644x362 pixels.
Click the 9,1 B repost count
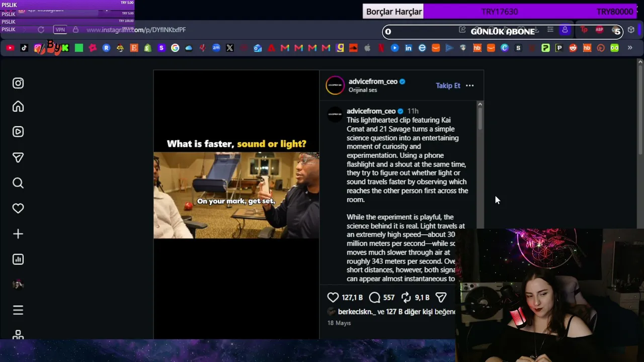422,298
